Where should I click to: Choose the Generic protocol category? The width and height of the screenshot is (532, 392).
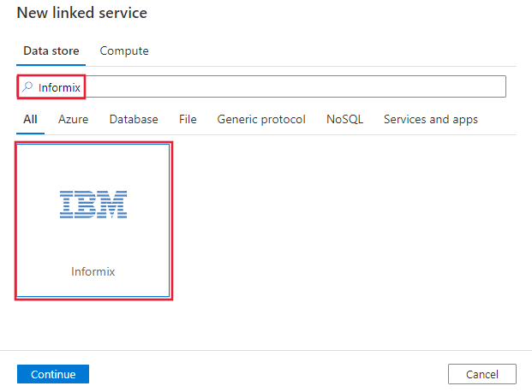click(x=261, y=119)
